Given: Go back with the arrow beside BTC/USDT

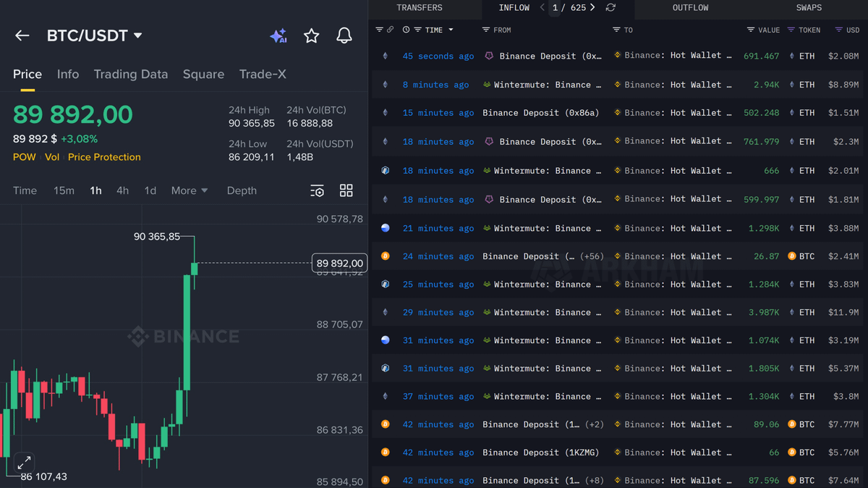Looking at the screenshot, I should [x=22, y=35].
